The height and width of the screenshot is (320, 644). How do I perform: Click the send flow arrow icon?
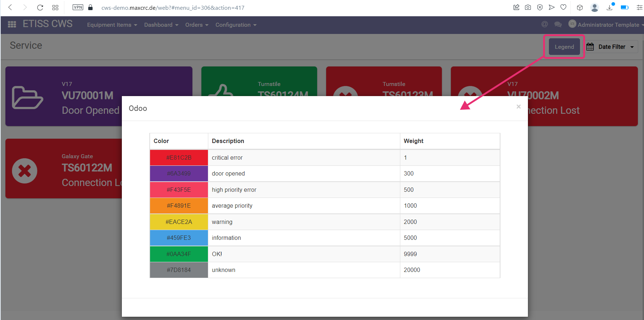(x=551, y=7)
